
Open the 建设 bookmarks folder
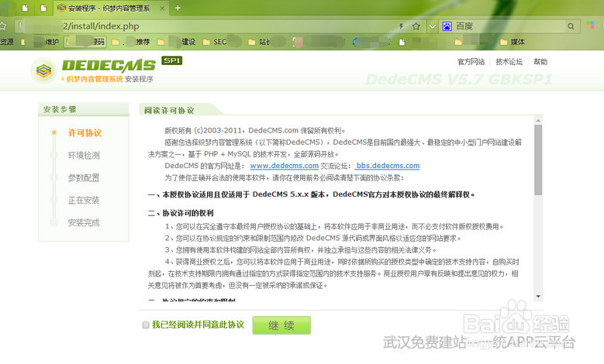177,42
